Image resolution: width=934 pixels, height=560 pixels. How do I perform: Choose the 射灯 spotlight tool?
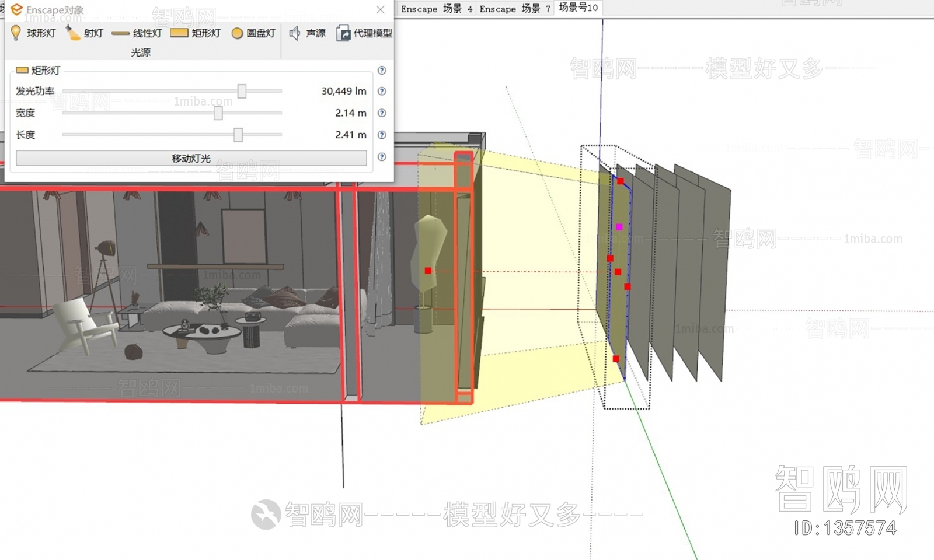tap(74, 33)
